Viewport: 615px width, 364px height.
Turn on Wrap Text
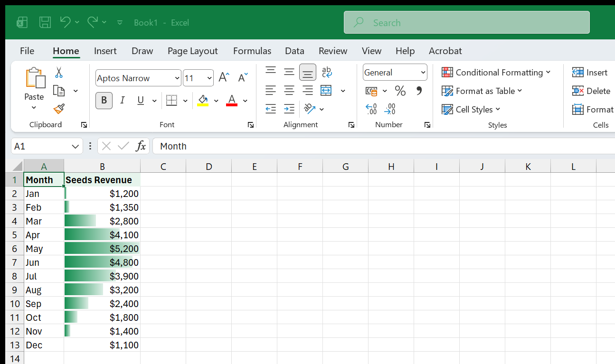[x=327, y=72]
